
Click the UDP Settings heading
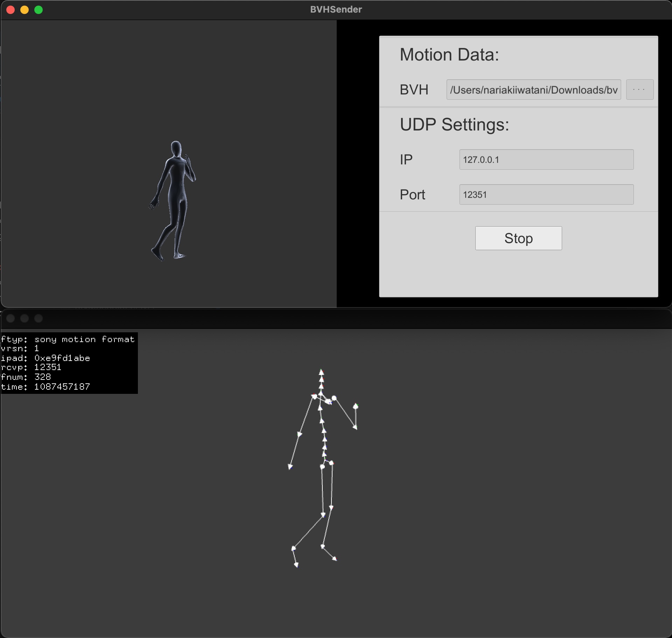pyautogui.click(x=454, y=125)
